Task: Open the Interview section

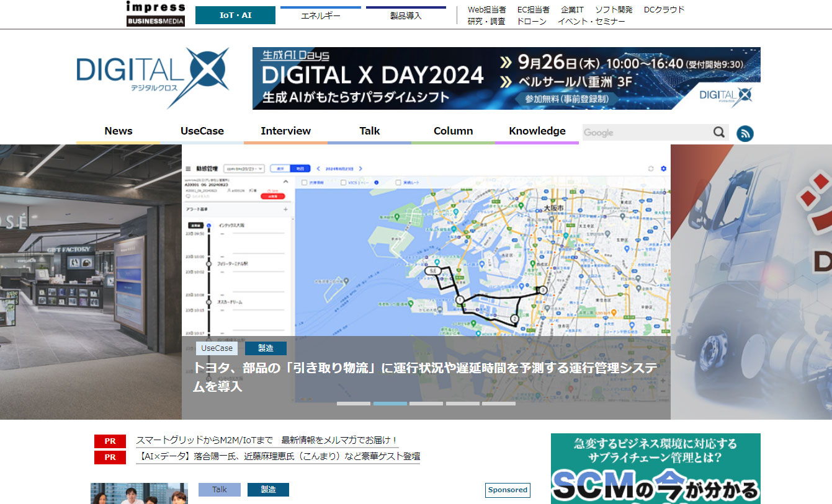Action: [285, 131]
